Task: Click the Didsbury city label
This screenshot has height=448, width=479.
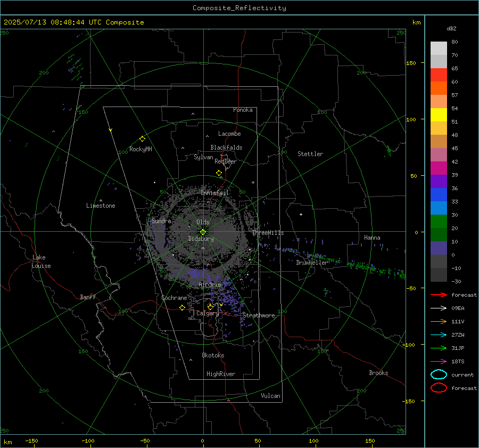Action: (201, 239)
